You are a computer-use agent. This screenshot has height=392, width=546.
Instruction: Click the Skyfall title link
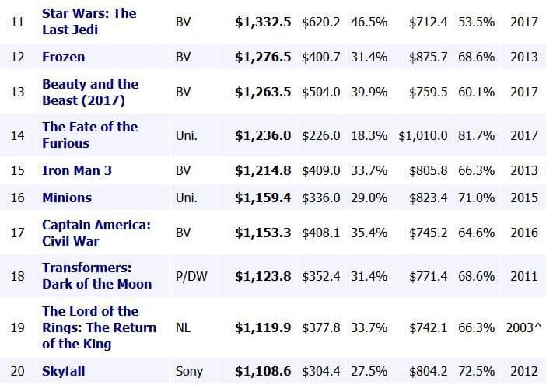point(63,372)
